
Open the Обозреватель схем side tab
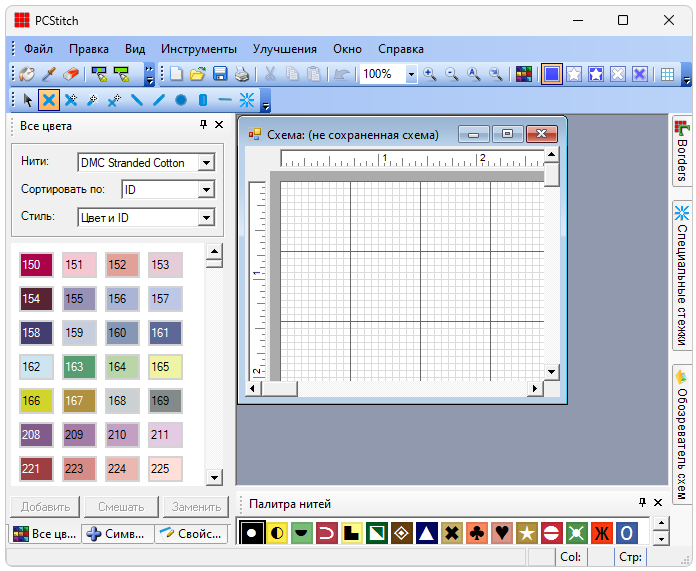682,435
